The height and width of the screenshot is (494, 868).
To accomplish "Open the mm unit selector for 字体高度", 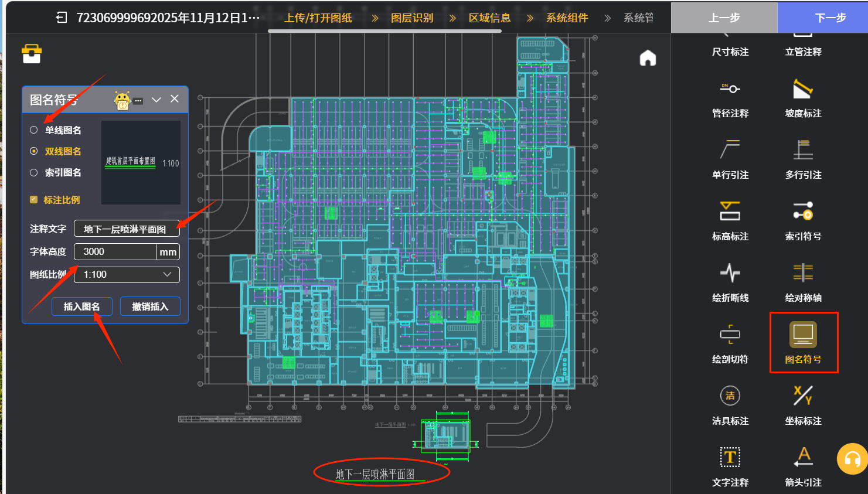I will pyautogui.click(x=168, y=252).
